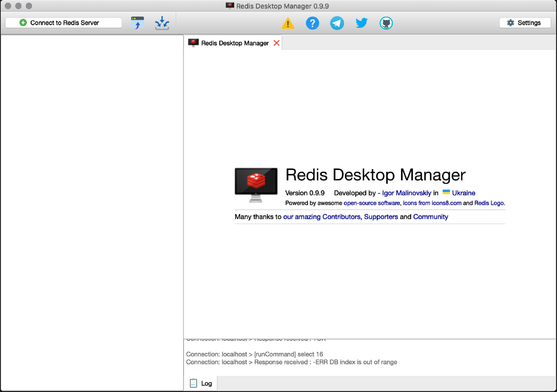Viewport: 557px width, 392px height.
Task: Open the Community link
Action: coord(431,217)
